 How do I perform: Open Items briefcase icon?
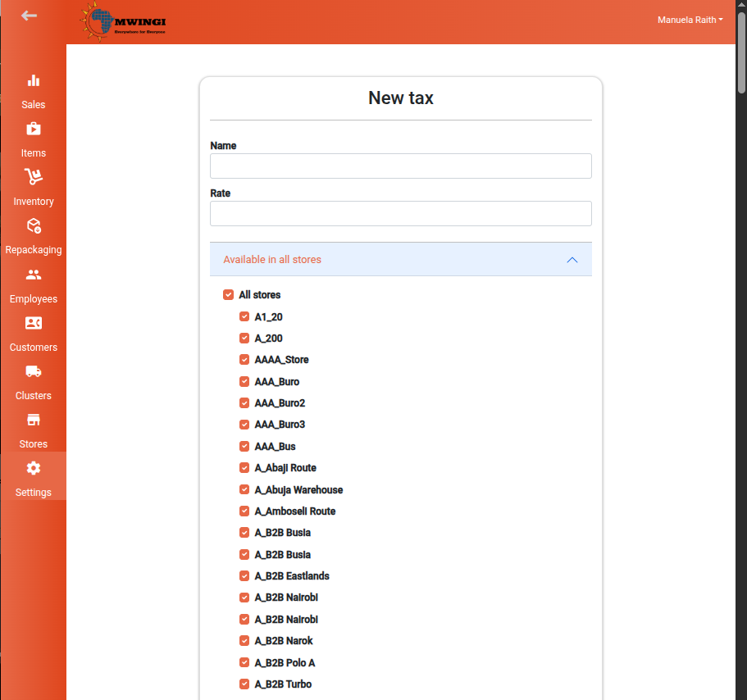[34, 129]
